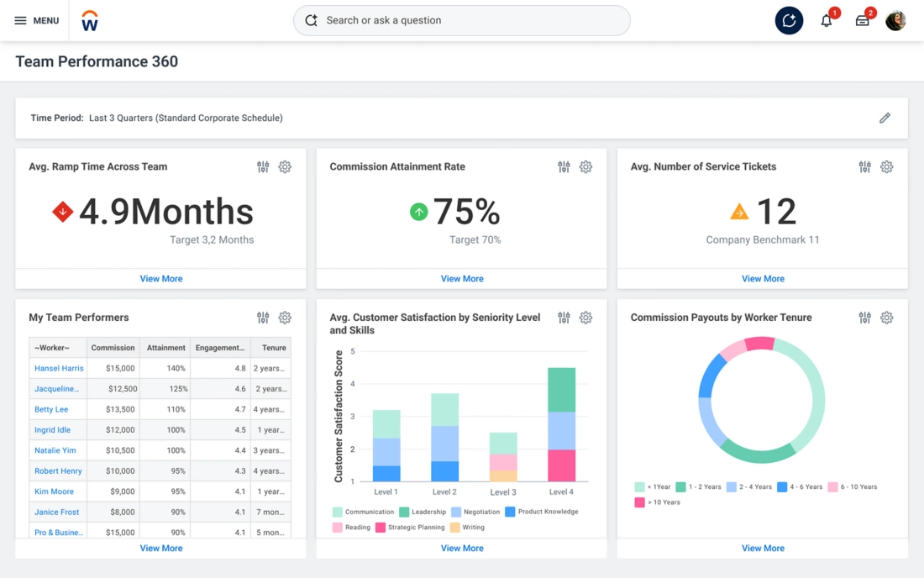924x578 pixels.
Task: Open worker Hansel Harris
Action: coord(59,368)
